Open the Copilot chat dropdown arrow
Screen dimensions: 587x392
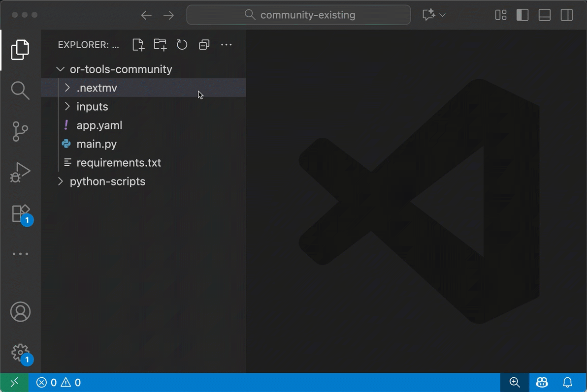[x=442, y=15]
